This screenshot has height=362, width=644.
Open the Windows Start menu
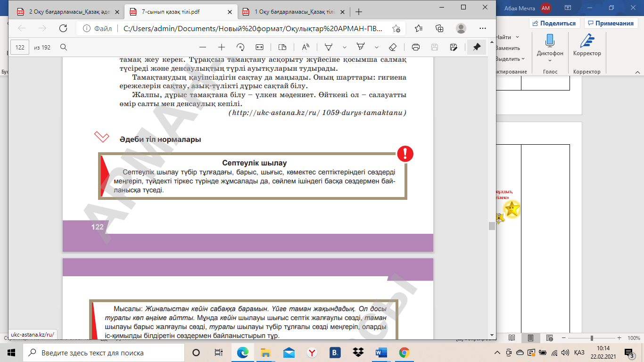(11, 353)
